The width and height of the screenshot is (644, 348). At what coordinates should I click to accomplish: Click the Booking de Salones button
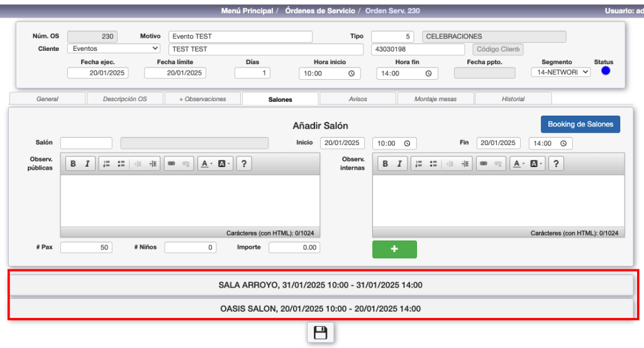coord(580,124)
